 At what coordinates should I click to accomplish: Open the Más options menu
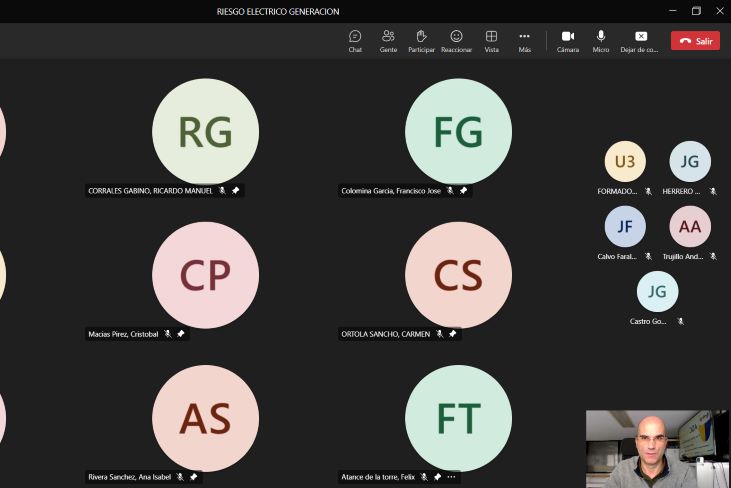point(524,41)
